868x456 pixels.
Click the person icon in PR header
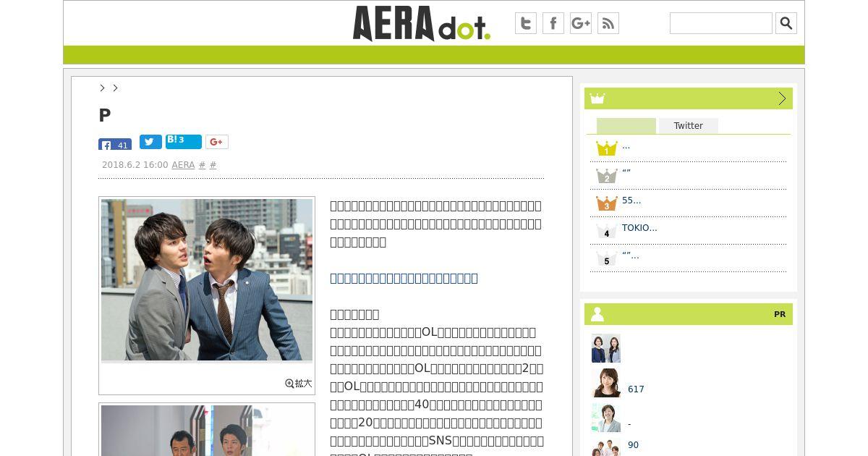[x=597, y=314]
